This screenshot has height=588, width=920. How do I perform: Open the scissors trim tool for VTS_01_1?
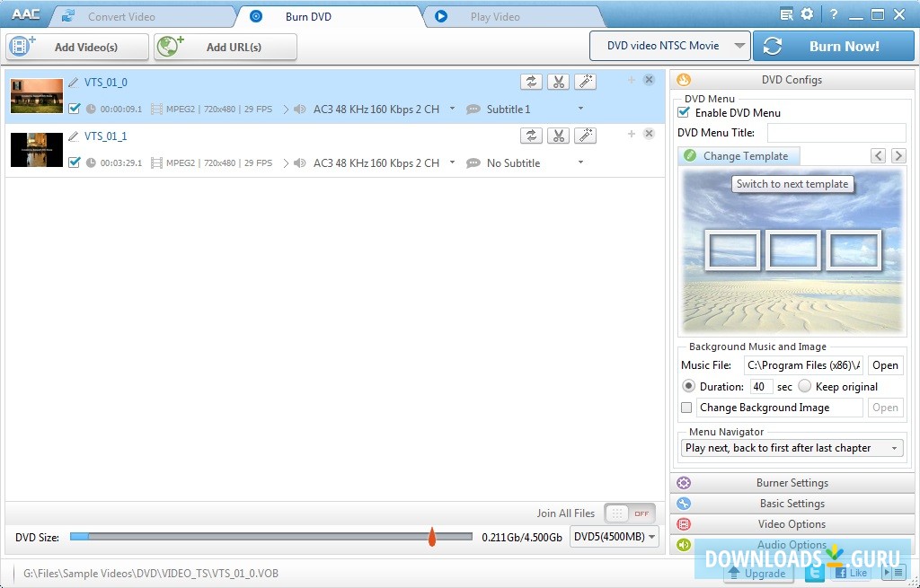click(558, 136)
